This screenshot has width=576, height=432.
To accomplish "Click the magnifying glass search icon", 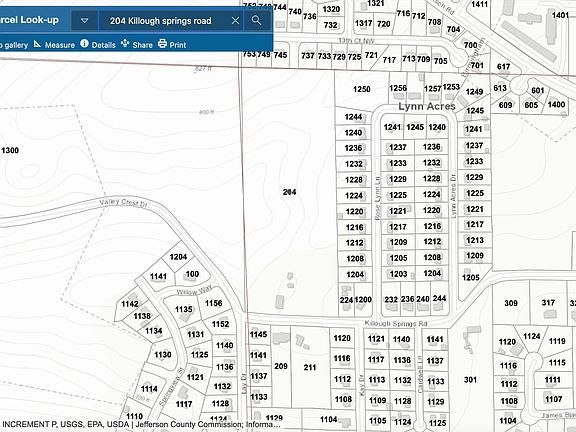I will pos(256,21).
